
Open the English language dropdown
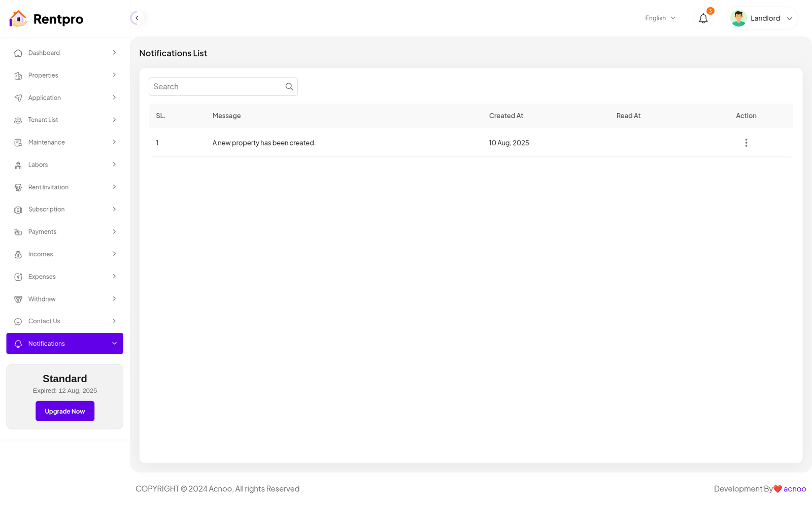pyautogui.click(x=660, y=18)
